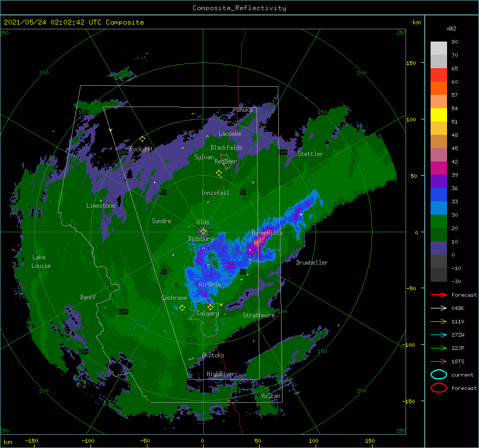Click the Vulcan city label

pyautogui.click(x=270, y=396)
